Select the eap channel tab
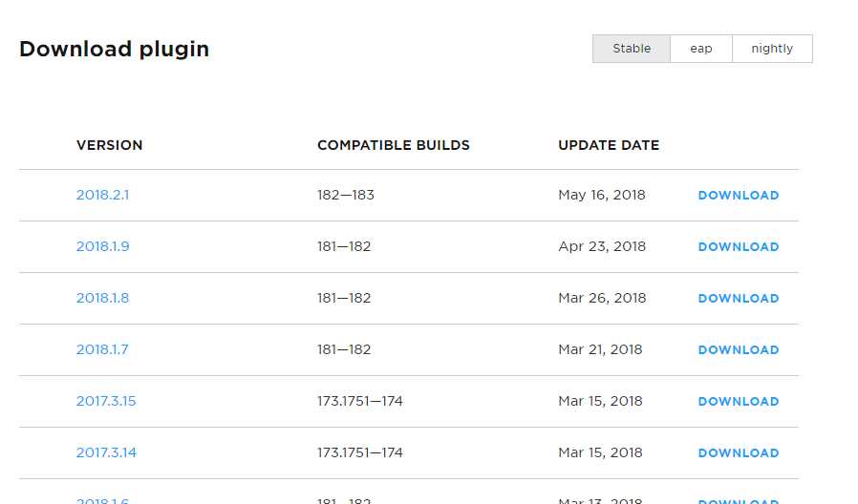 click(701, 49)
